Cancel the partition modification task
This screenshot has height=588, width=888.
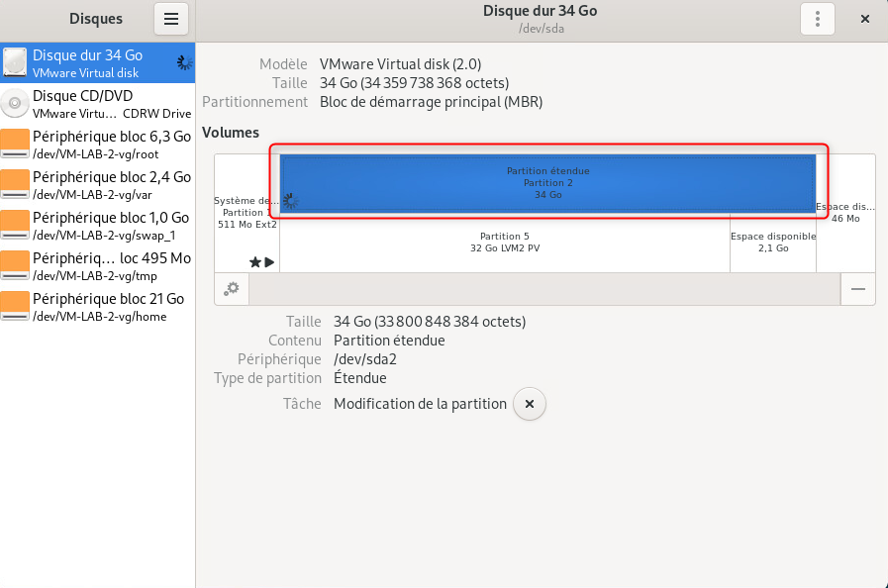[530, 404]
